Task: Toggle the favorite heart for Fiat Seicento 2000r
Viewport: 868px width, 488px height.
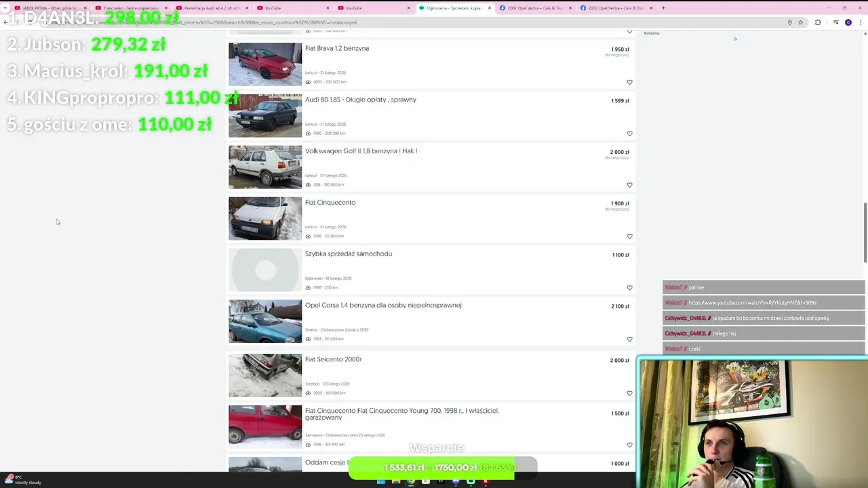Action: [x=629, y=393]
